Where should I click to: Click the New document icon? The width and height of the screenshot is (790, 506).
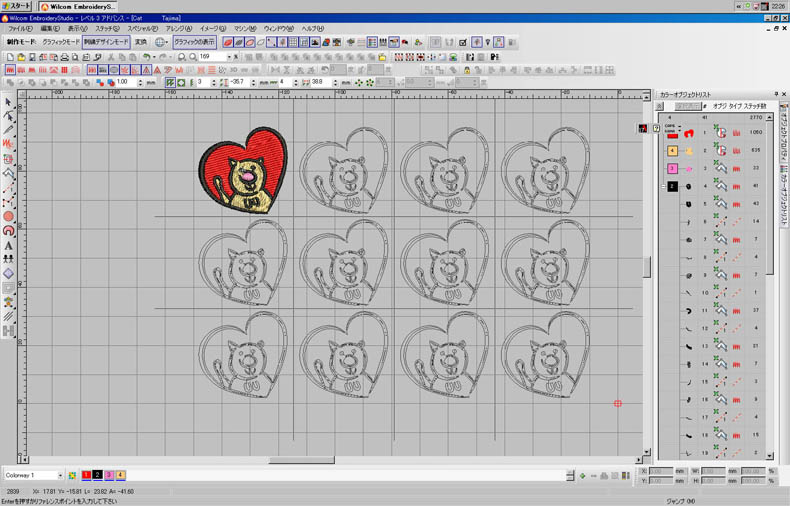pyautogui.click(x=10, y=57)
